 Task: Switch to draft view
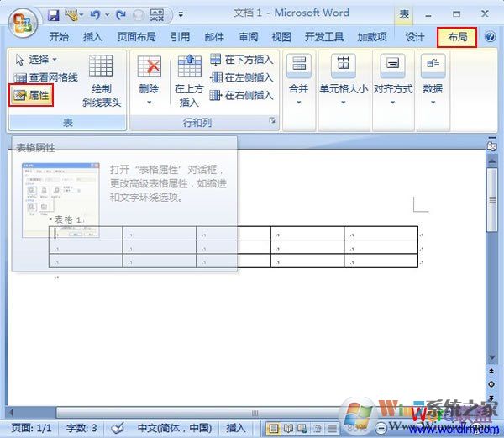point(333,429)
